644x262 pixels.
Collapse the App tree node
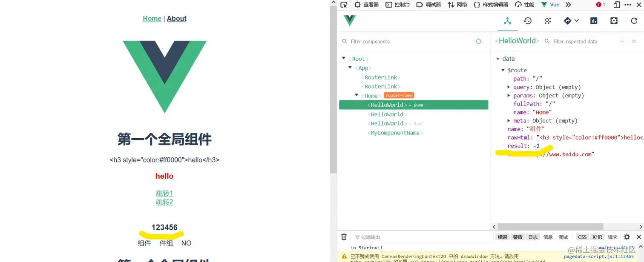click(x=350, y=68)
